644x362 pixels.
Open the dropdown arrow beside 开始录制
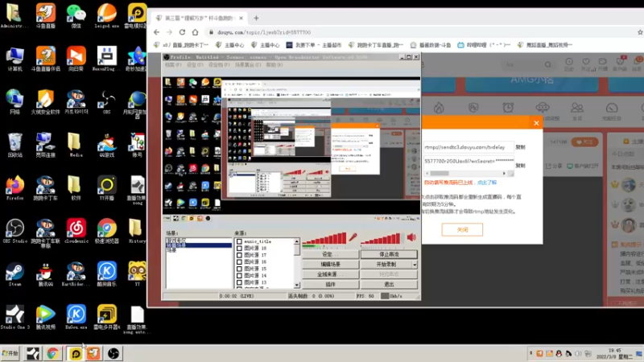pos(415,265)
